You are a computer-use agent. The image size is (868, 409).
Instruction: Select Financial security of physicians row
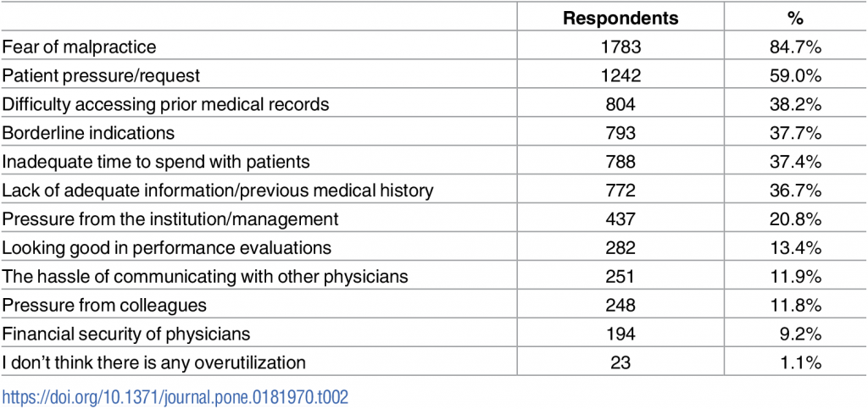point(125,334)
